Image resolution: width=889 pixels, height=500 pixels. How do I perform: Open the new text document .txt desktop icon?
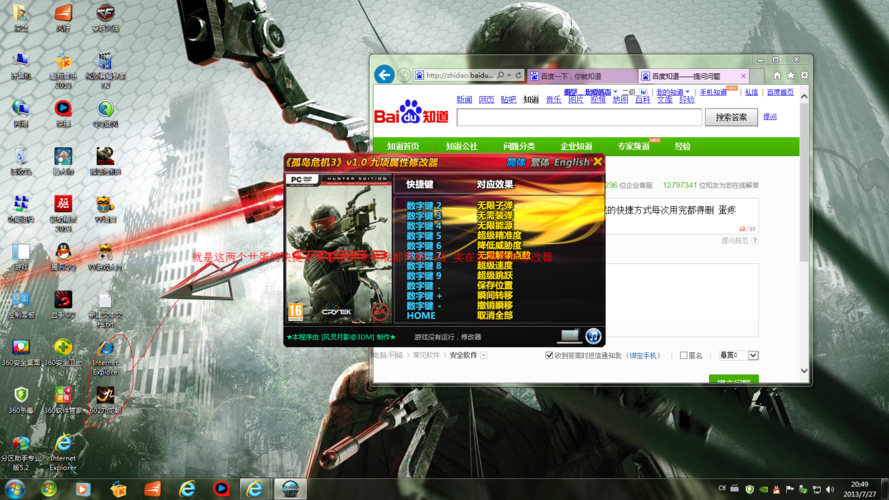[105, 309]
